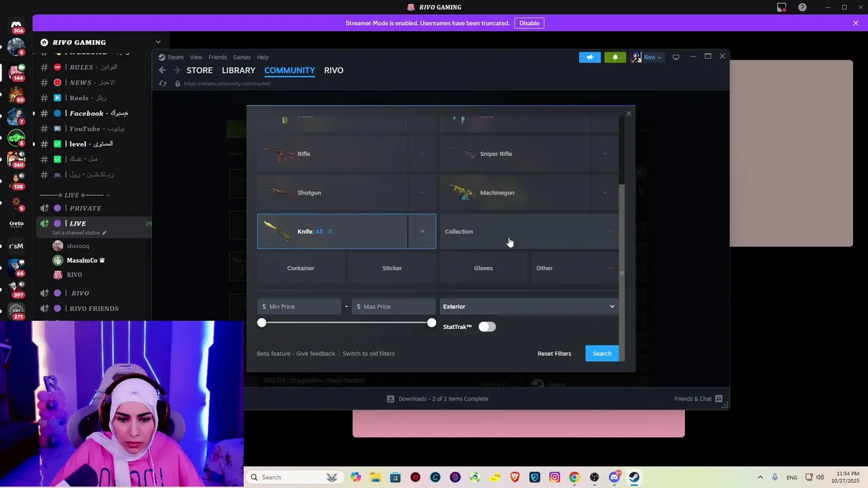Filter by Container category
Viewport: 868px width, 488px height.
(x=300, y=268)
